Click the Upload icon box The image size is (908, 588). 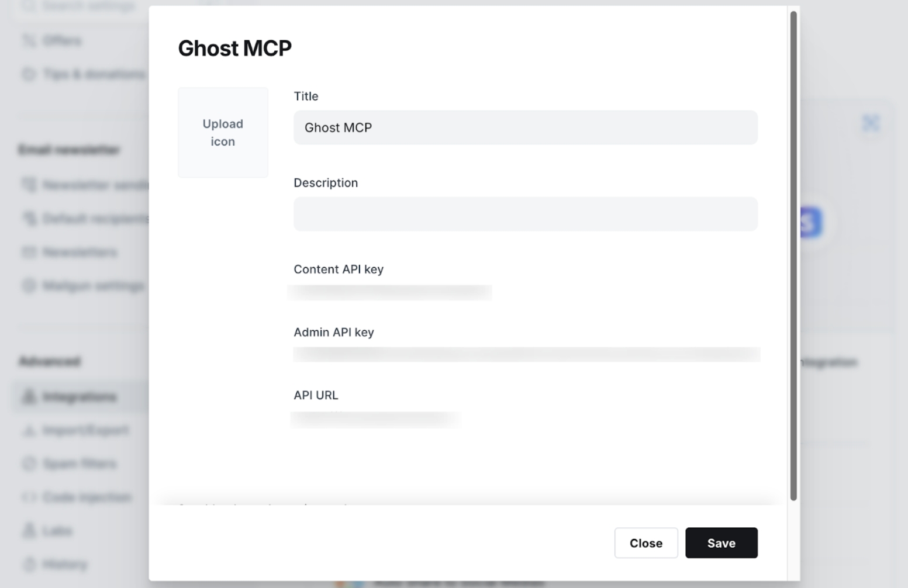click(x=223, y=133)
